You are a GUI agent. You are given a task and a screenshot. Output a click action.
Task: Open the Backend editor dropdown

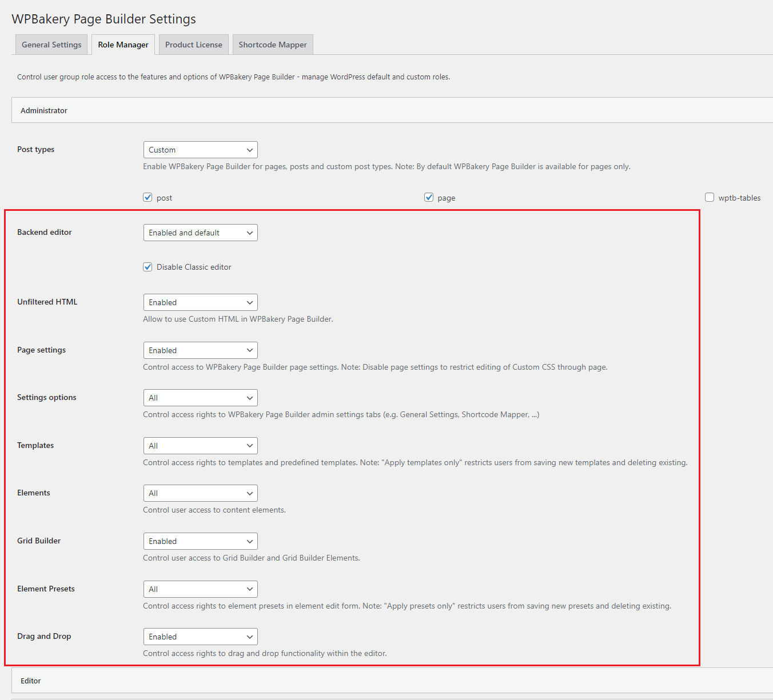tap(200, 233)
